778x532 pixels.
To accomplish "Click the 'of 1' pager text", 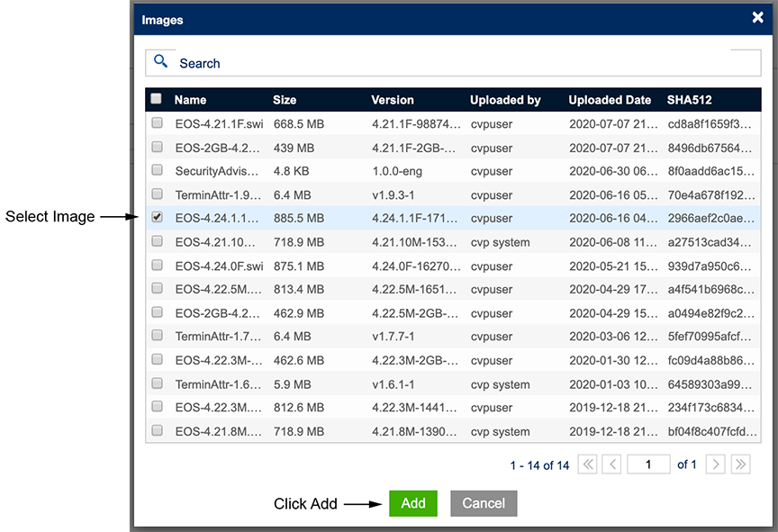I will pos(687,464).
